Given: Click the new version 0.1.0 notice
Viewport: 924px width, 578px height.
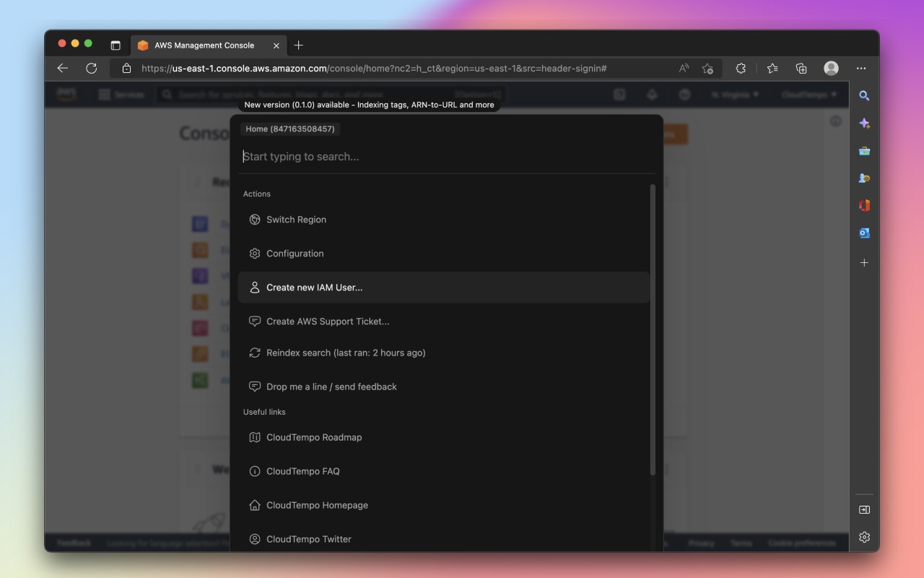Looking at the screenshot, I should point(369,105).
